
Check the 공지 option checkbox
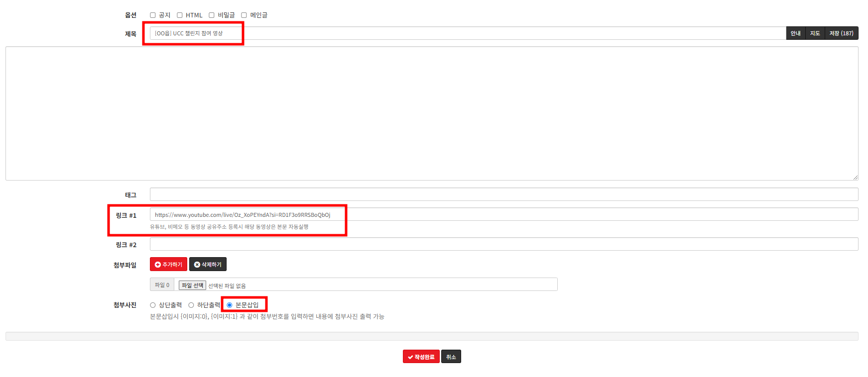click(153, 15)
